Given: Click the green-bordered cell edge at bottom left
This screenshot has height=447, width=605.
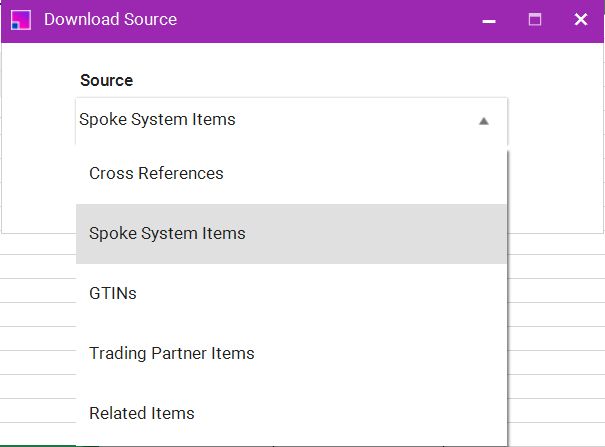Looking at the screenshot, I should pyautogui.click(x=36, y=445).
